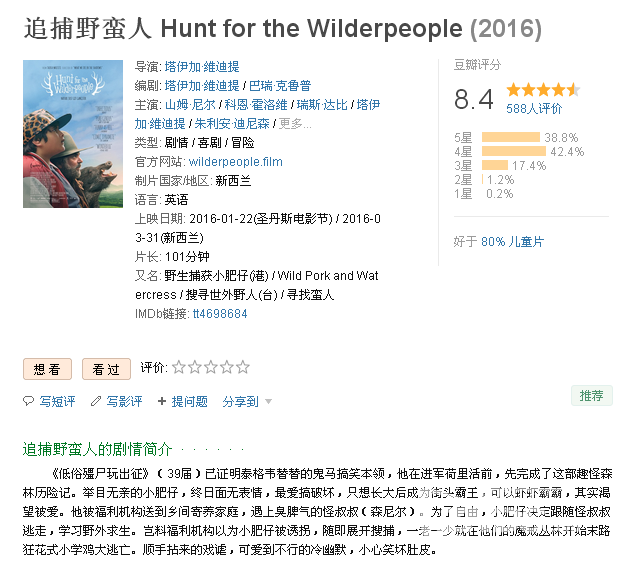Open the 分享到 share menu
Viewport: 629px width, 573px height.
[240, 401]
